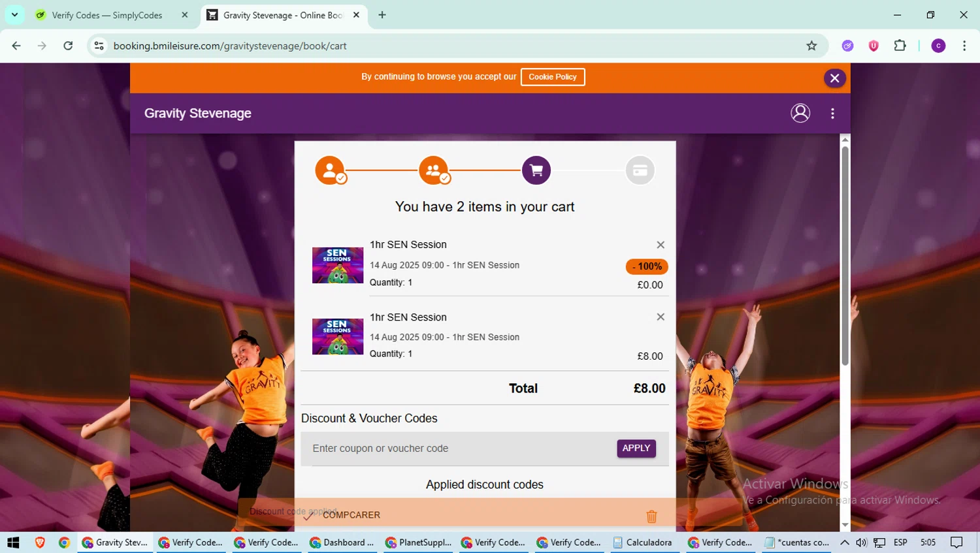Open a new browser tab
980x553 pixels.
tap(382, 15)
